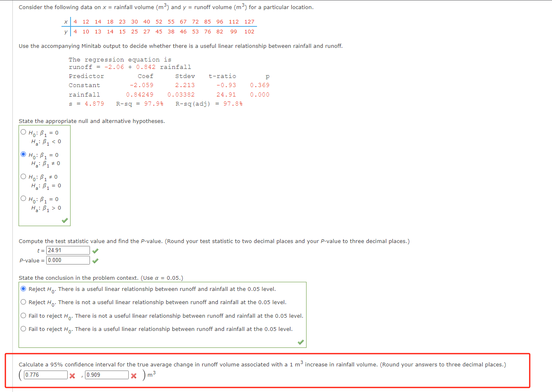552x392 pixels.
Task: Click the green checkmark beside the P-value
Action: point(95,260)
